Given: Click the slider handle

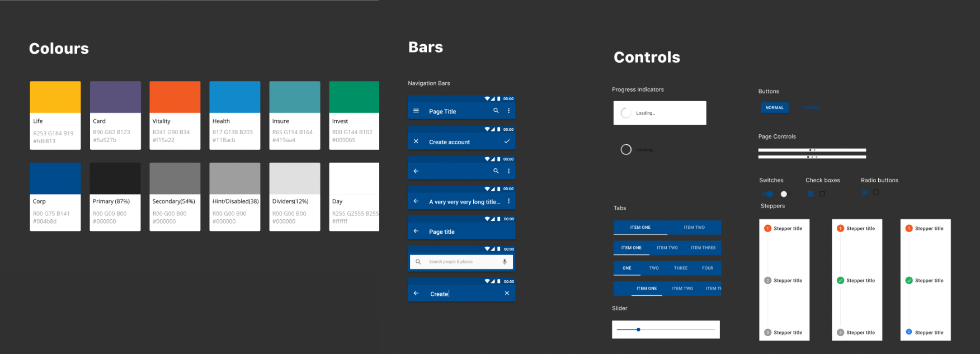Looking at the screenshot, I should tap(638, 329).
